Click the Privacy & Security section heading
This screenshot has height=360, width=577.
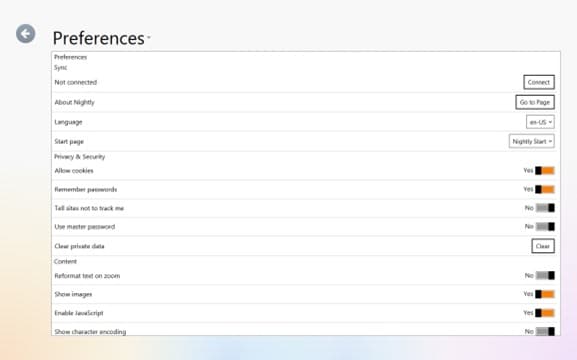click(x=79, y=157)
